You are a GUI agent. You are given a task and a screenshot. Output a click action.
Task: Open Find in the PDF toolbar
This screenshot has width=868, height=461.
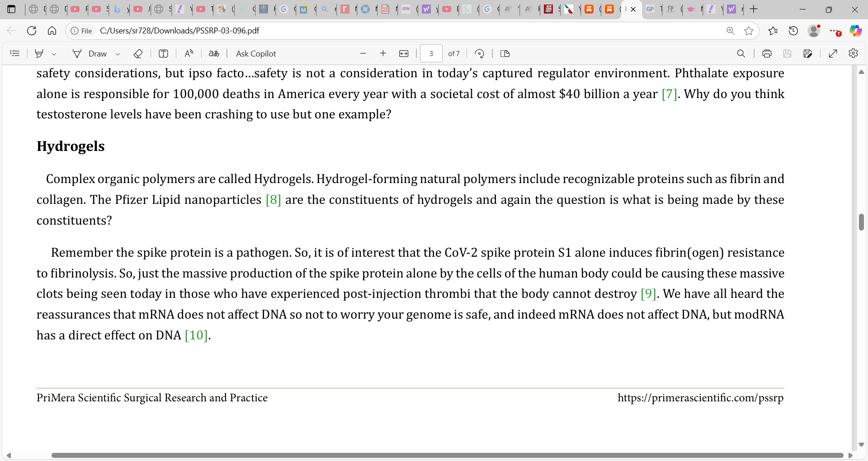(741, 53)
